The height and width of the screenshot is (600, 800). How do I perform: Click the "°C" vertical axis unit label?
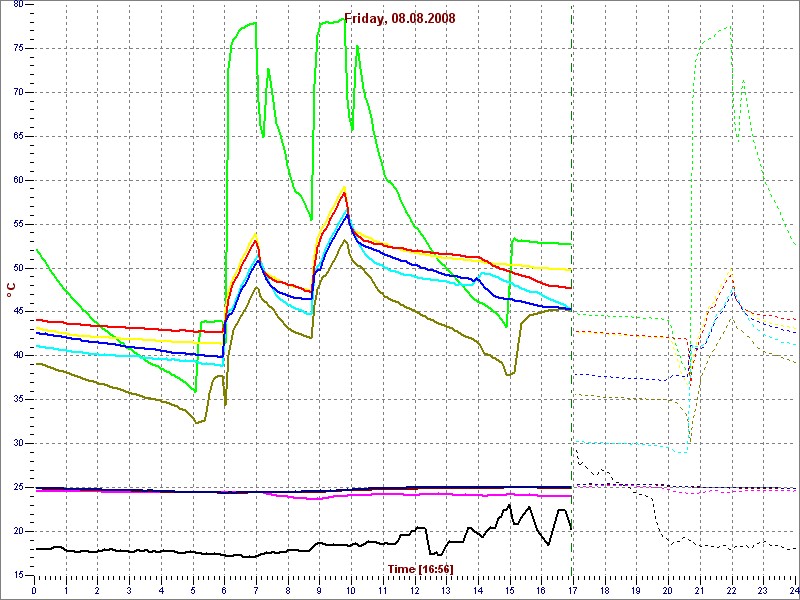coord(11,291)
